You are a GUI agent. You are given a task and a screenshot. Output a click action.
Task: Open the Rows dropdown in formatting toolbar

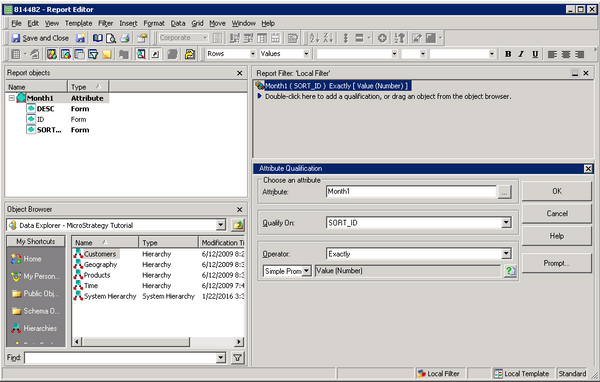coord(253,54)
